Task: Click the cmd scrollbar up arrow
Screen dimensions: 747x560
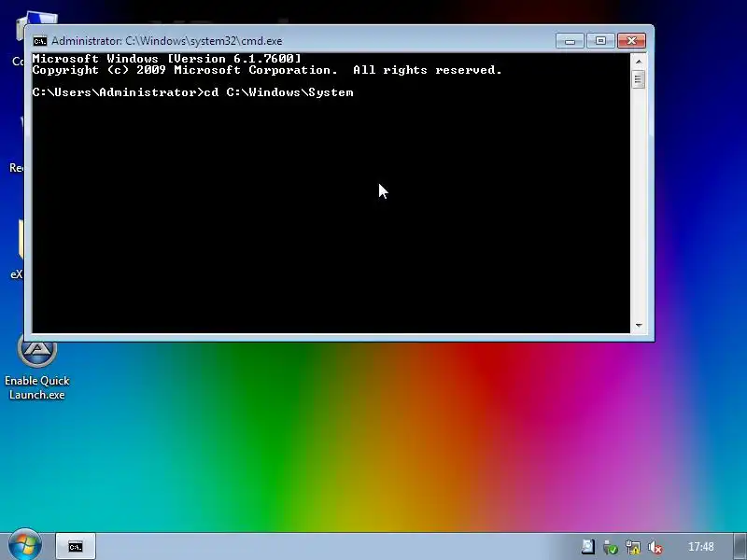Action: 639,62
